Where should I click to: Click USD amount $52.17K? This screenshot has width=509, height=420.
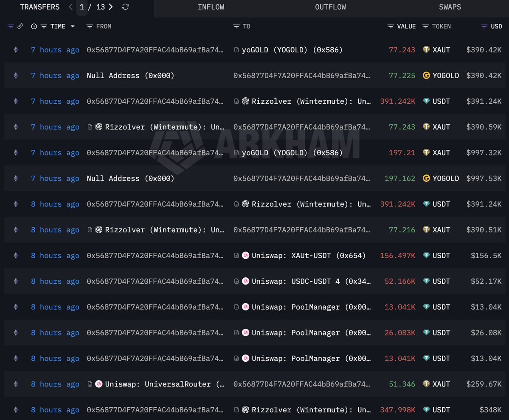(486, 281)
